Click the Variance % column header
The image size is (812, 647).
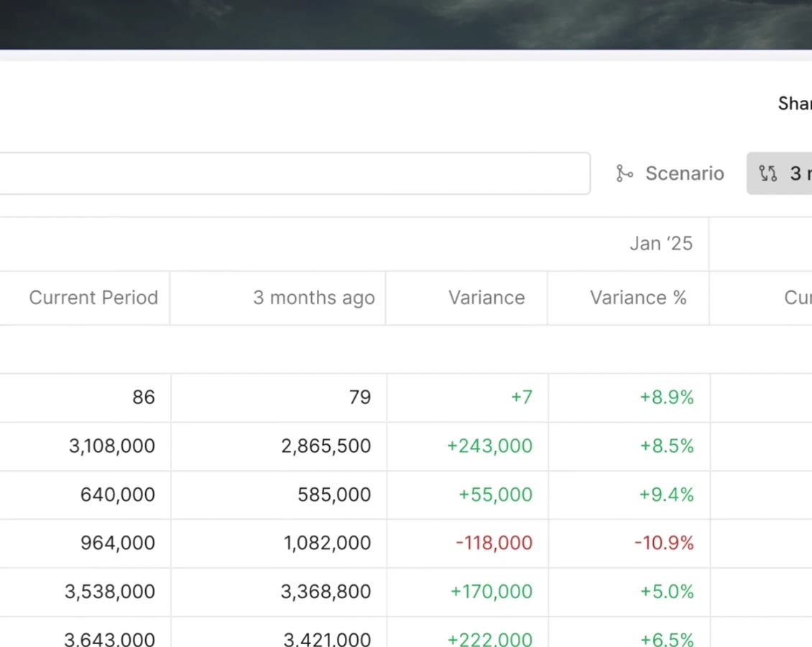point(638,298)
